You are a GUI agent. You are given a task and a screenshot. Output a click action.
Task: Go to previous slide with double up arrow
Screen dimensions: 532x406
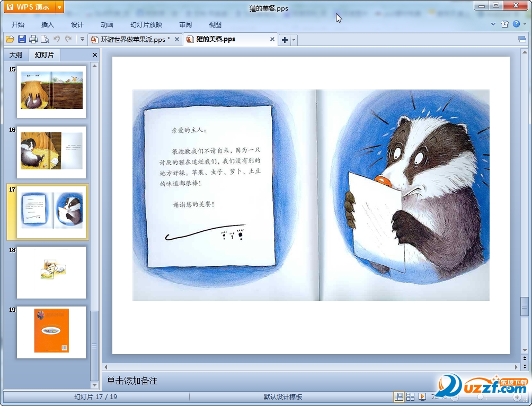(525, 358)
